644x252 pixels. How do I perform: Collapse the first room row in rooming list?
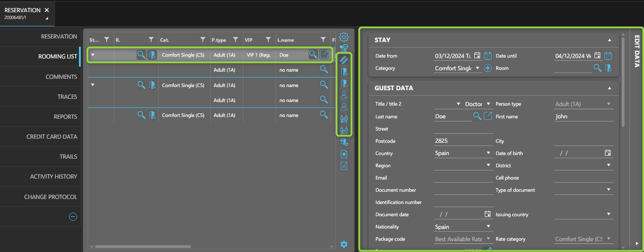(x=93, y=55)
